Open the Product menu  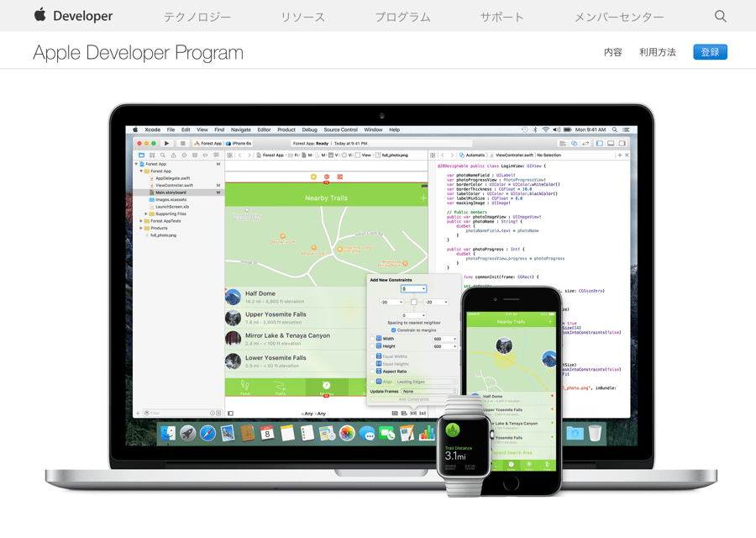click(x=286, y=129)
